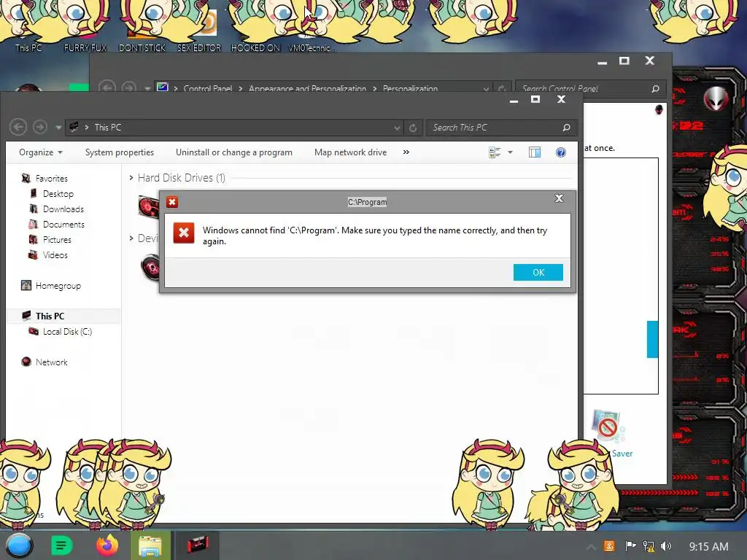Viewport: 747px width, 560px height.
Task: Refresh the This PC window
Action: (413, 128)
